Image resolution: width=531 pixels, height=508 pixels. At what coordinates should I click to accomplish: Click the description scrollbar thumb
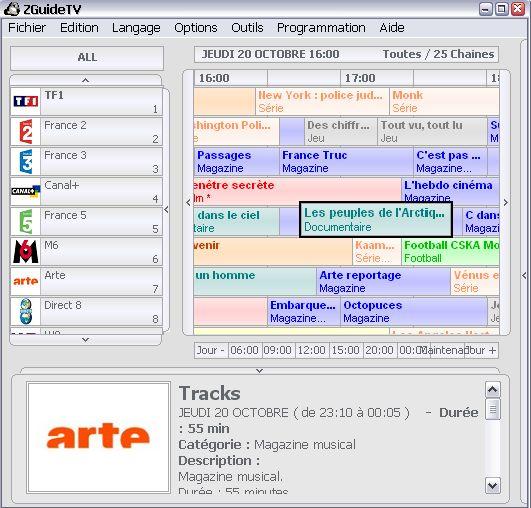click(492, 409)
